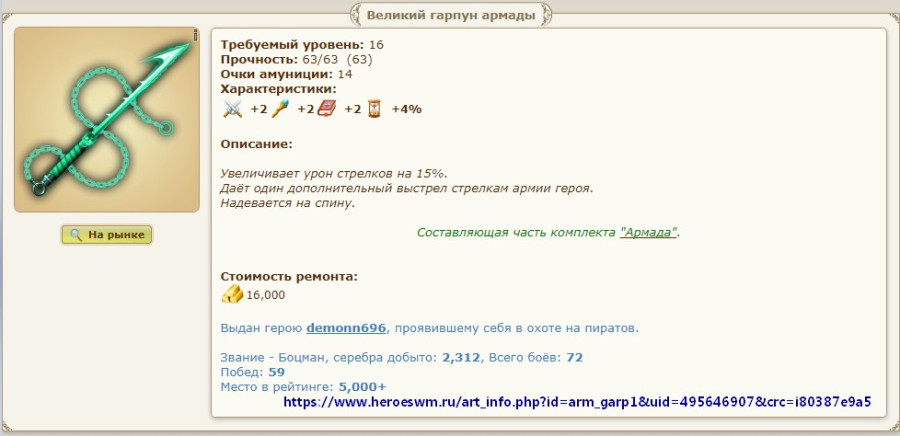Image resolution: width=900 pixels, height=436 pixels.
Task: Open the "Армада" set link
Action: 648,233
